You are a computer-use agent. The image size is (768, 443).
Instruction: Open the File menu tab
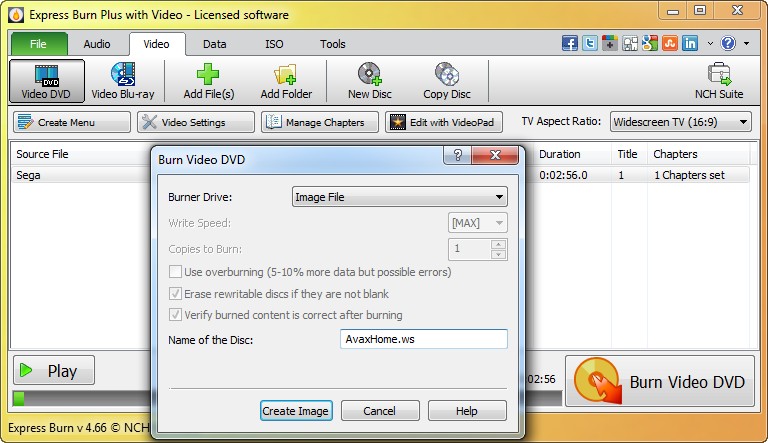[x=38, y=44]
